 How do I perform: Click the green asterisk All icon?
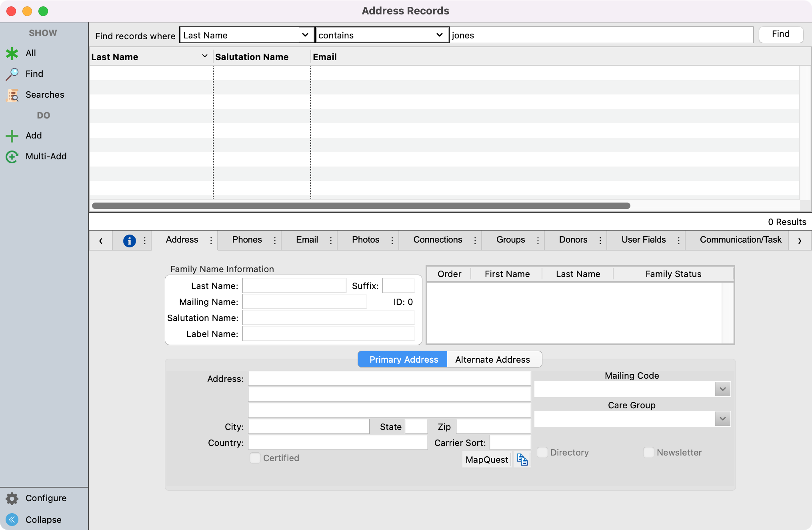coord(12,53)
